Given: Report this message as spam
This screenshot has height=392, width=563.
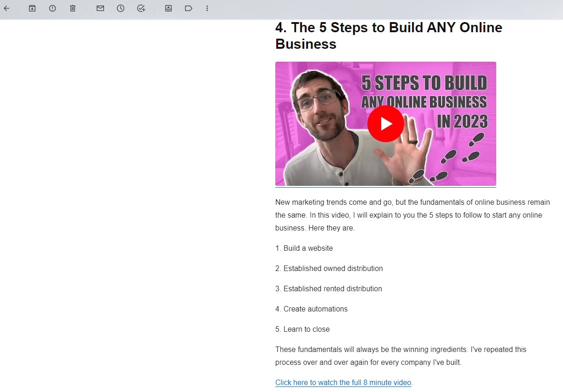Looking at the screenshot, I should pos(52,8).
